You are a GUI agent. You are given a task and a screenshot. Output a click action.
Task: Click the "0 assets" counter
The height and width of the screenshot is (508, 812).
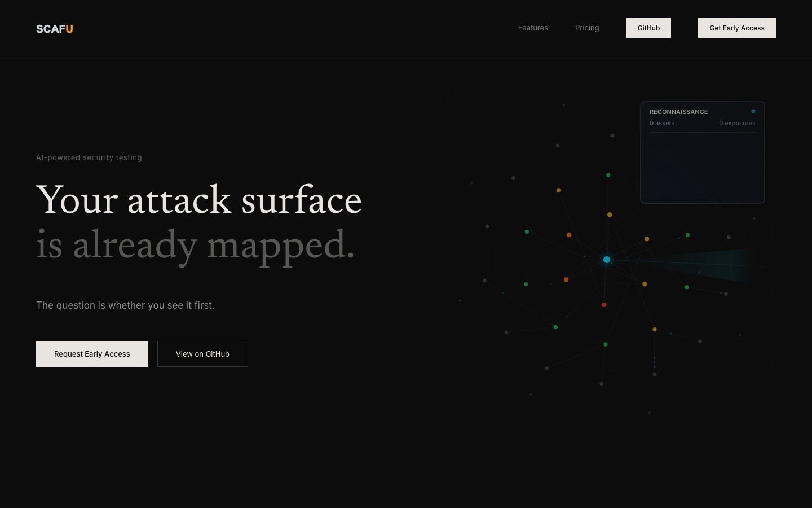tap(662, 123)
